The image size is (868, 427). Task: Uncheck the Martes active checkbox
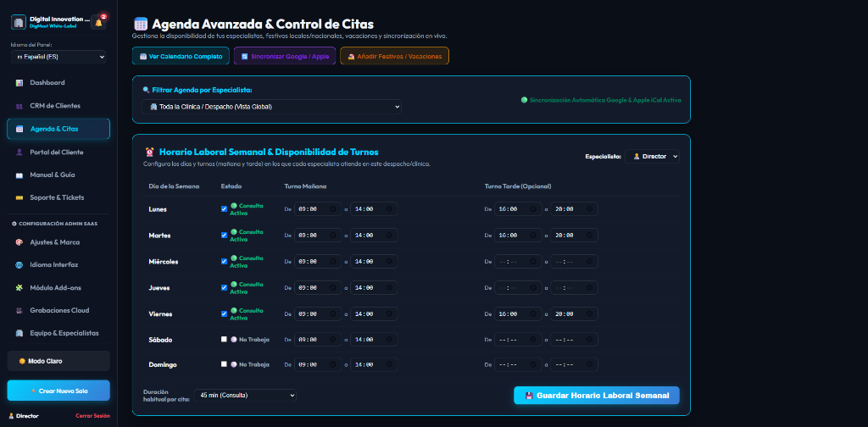pos(224,235)
